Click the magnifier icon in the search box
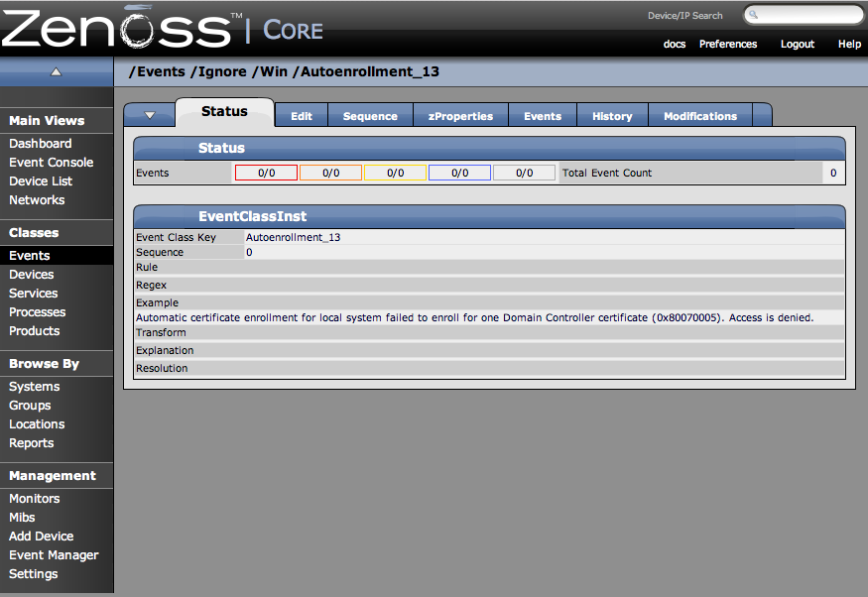868x597 pixels. 753,15
